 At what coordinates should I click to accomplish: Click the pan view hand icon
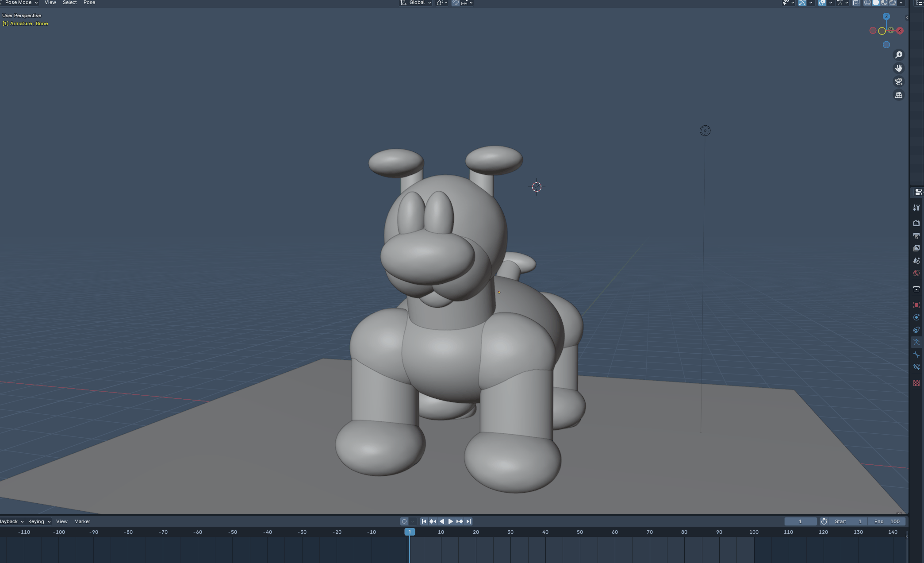tap(899, 68)
